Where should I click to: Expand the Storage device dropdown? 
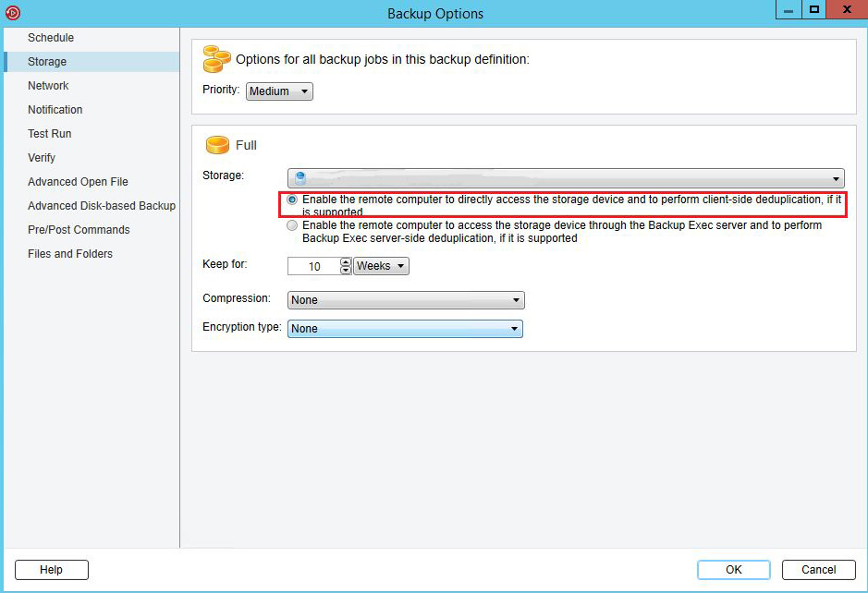836,179
